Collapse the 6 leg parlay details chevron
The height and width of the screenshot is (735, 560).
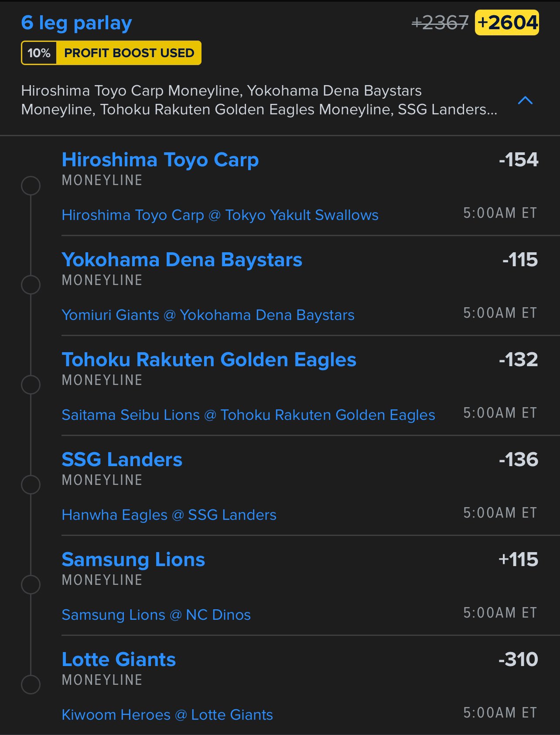click(525, 100)
